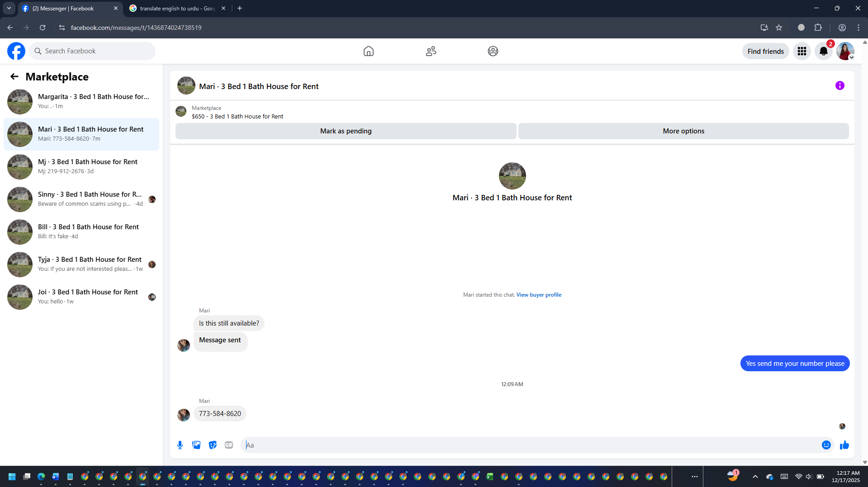
Task: Click the phone number message 773-584-8620
Action: (220, 414)
